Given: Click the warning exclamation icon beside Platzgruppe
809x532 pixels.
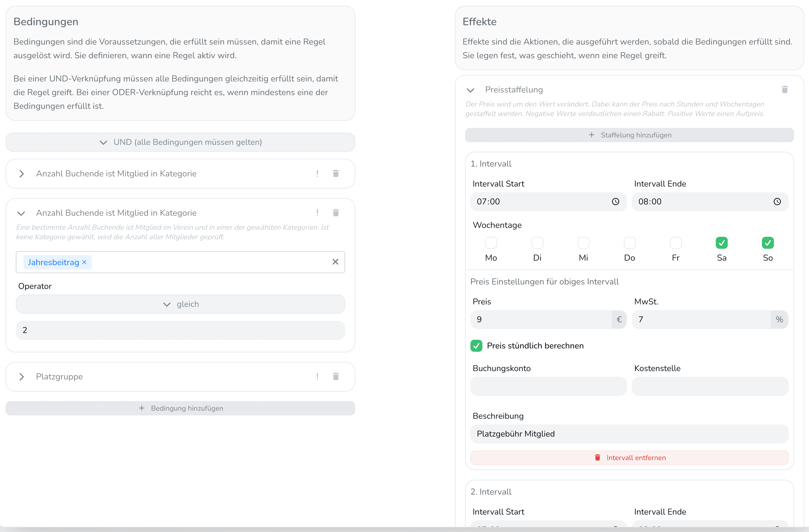Looking at the screenshot, I should [317, 376].
